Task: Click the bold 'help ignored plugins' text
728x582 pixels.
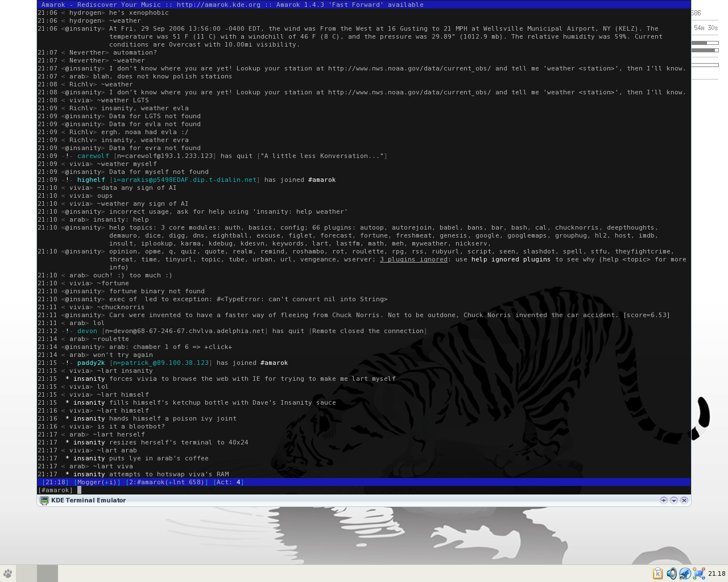Action: click(x=511, y=259)
